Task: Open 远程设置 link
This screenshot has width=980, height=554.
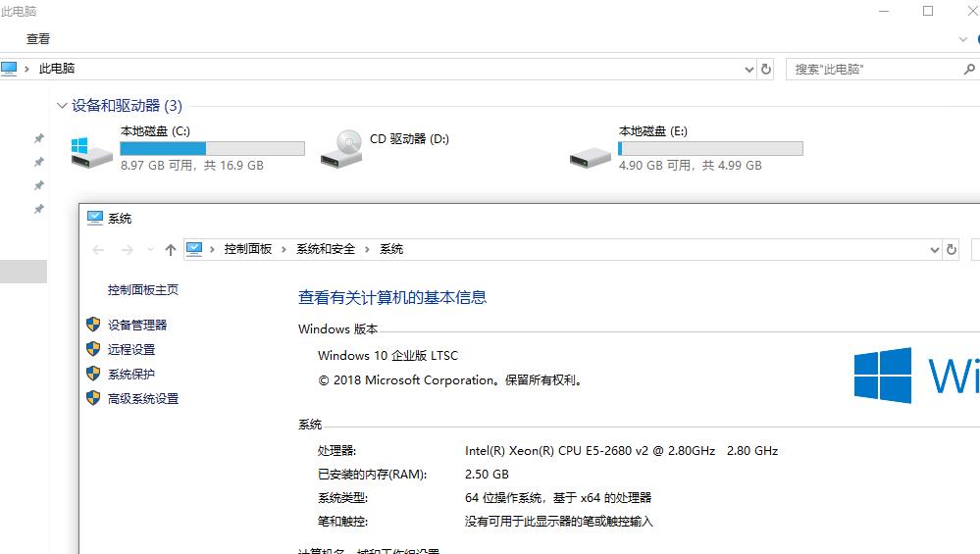Action: click(131, 350)
